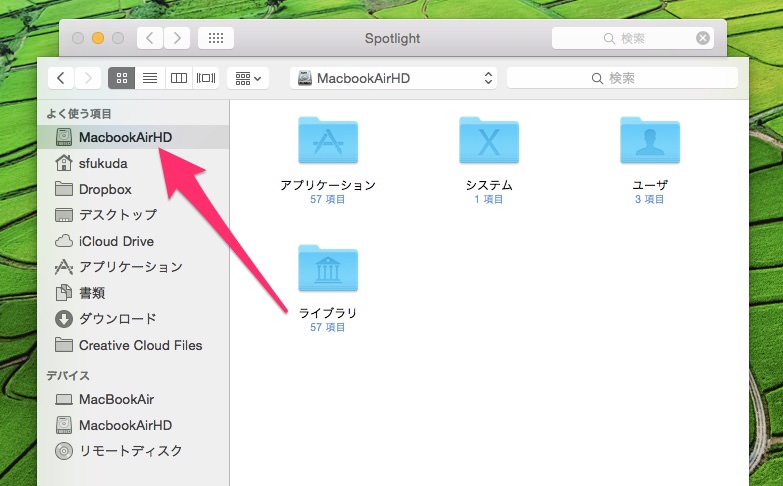Select MacbookAirHD under デバイス
783x486 pixels.
pyautogui.click(x=133, y=425)
